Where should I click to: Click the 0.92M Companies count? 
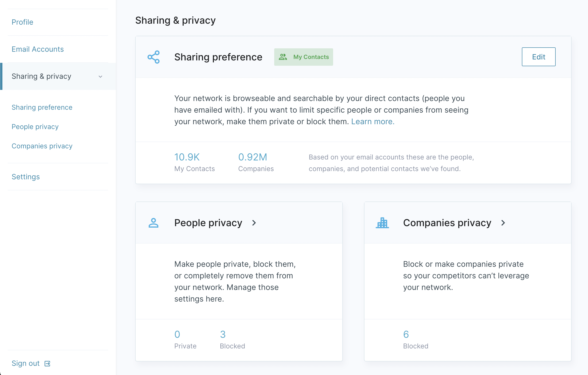click(253, 157)
